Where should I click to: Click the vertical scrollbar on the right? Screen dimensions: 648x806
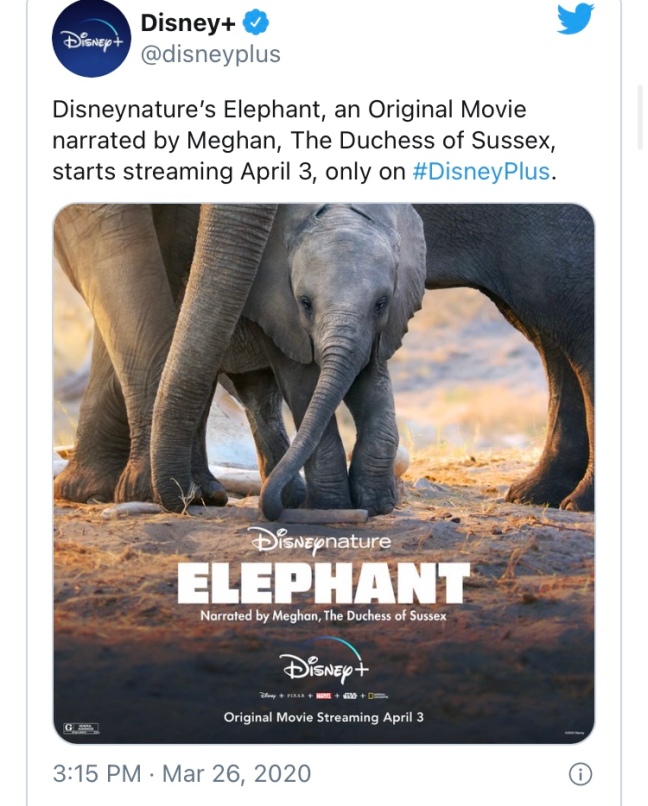click(640, 117)
